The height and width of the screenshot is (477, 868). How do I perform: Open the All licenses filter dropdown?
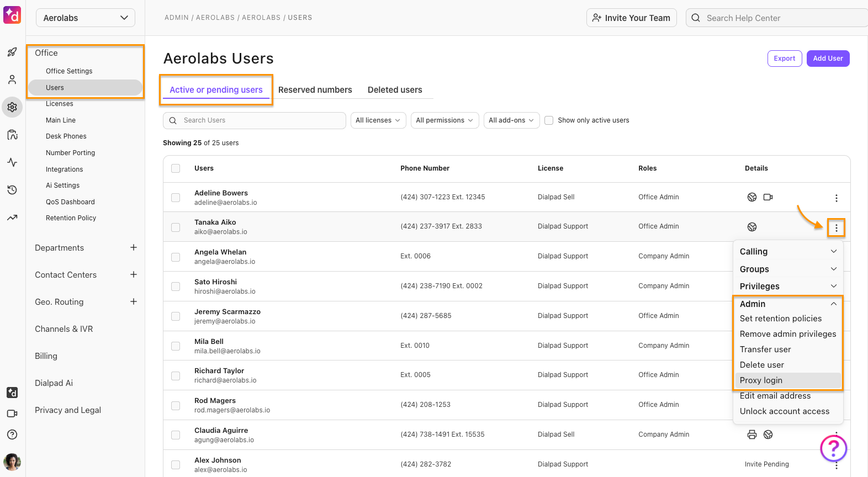(x=378, y=120)
